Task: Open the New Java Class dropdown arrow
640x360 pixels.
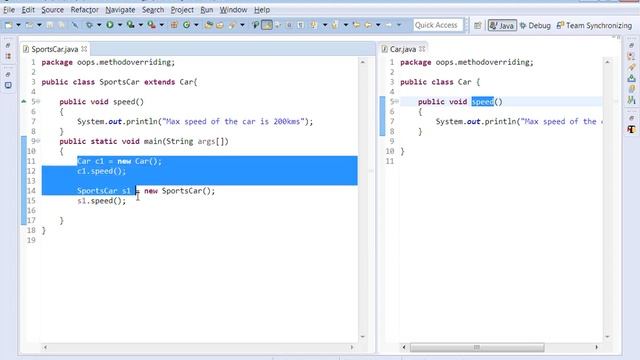Action: pyautogui.click(x=196, y=25)
